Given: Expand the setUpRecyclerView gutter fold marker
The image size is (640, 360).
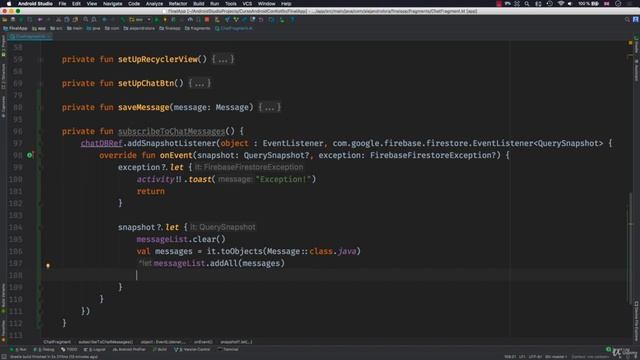Looking at the screenshot, I should click(x=40, y=60).
